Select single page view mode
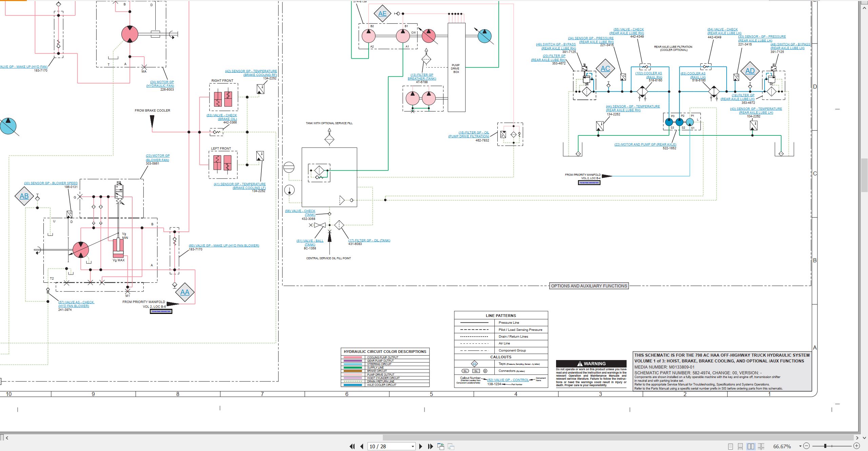The image size is (868, 451). tap(730, 447)
